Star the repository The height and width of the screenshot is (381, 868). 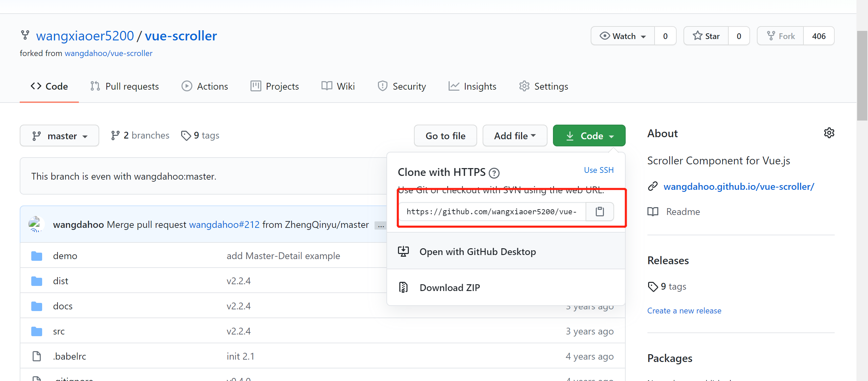click(x=706, y=36)
